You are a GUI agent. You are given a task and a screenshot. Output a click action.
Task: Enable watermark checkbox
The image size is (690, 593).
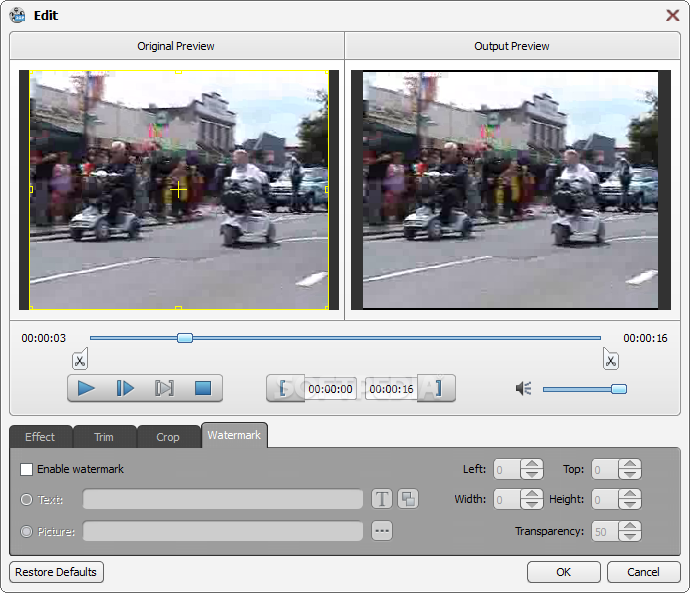[x=26, y=469]
